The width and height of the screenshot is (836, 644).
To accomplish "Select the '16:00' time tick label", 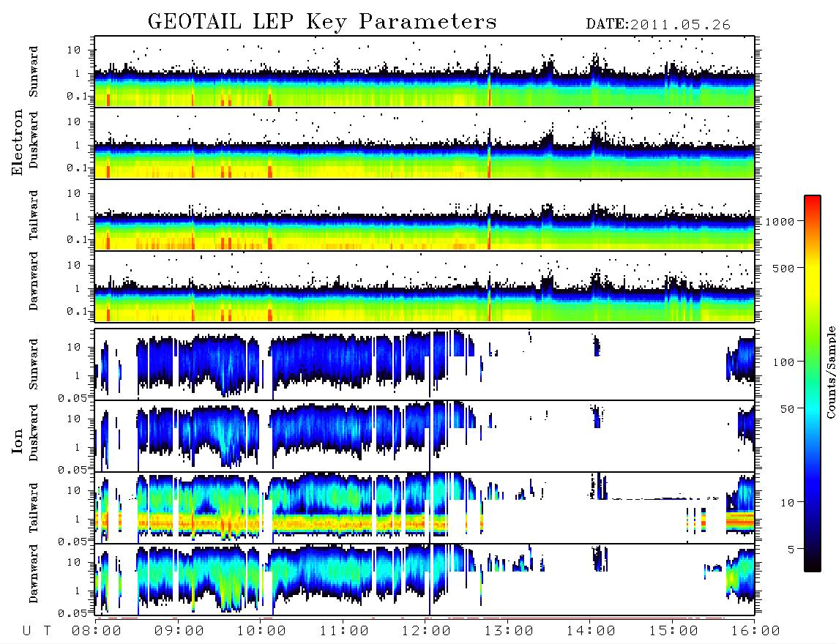I will (755, 631).
